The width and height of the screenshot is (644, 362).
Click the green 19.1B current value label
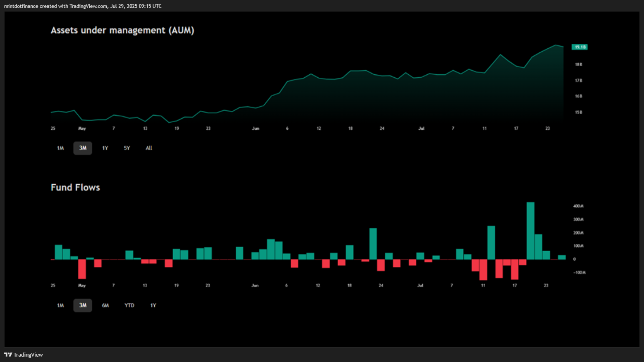click(579, 47)
